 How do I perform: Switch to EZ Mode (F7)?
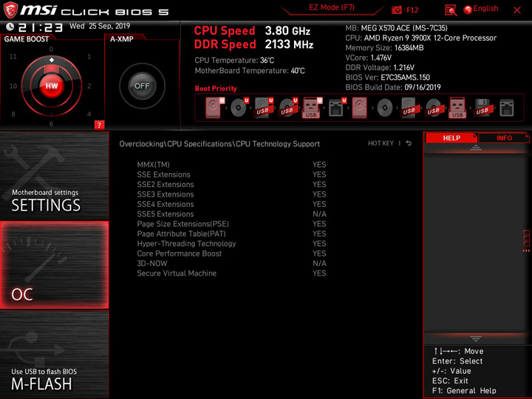coord(332,7)
